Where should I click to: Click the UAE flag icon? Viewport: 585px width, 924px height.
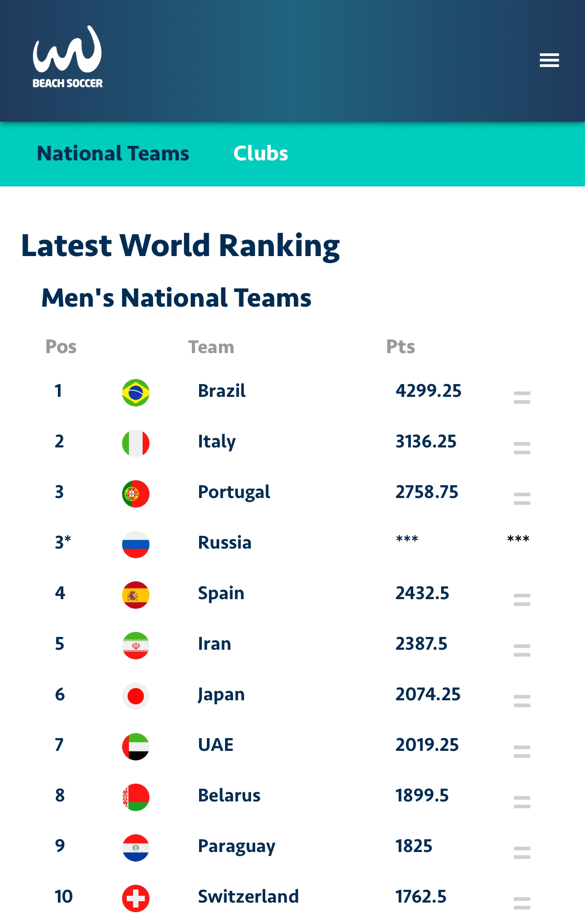pyautogui.click(x=136, y=746)
